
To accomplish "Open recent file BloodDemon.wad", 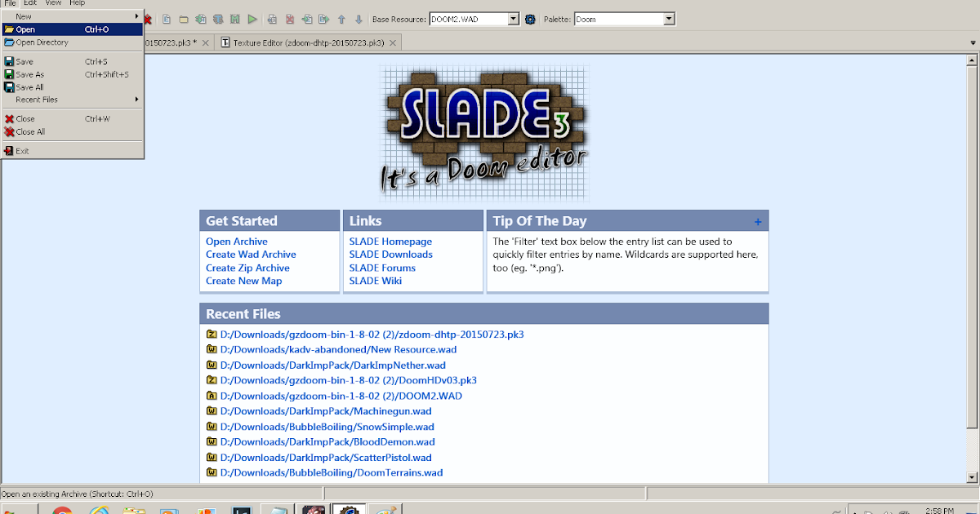I will point(328,442).
